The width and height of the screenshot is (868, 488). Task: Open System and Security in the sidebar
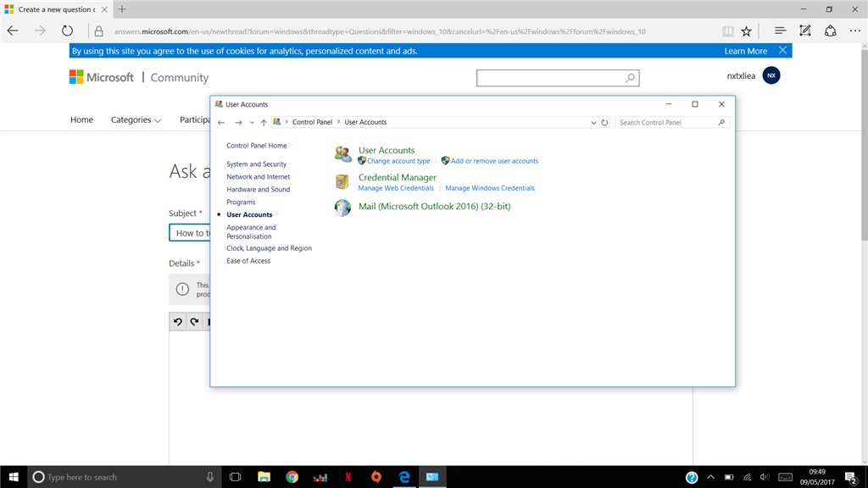(x=256, y=164)
